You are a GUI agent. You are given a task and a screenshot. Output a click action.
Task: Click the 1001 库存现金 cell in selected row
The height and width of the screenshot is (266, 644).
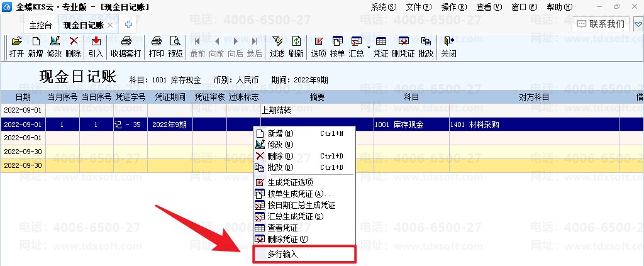click(x=411, y=125)
